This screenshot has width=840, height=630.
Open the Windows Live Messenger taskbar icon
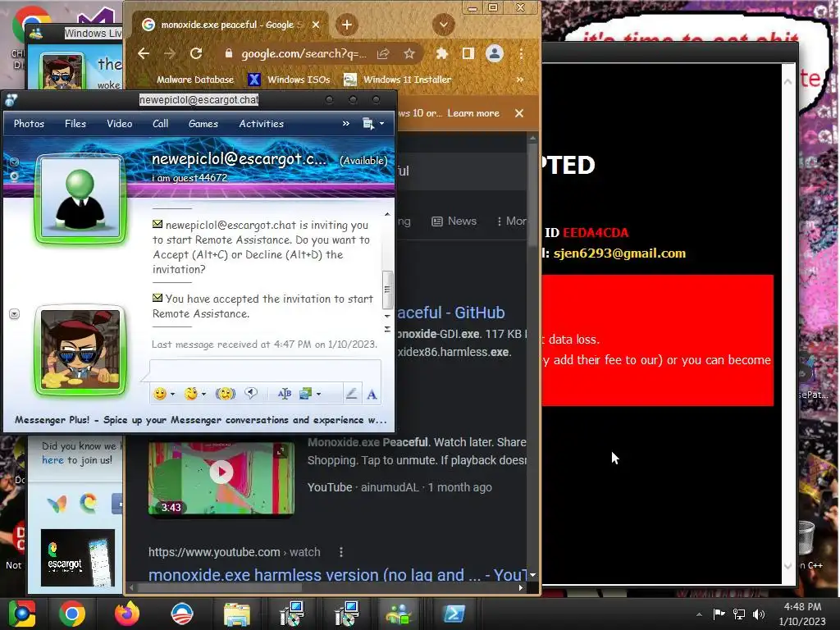(399, 614)
